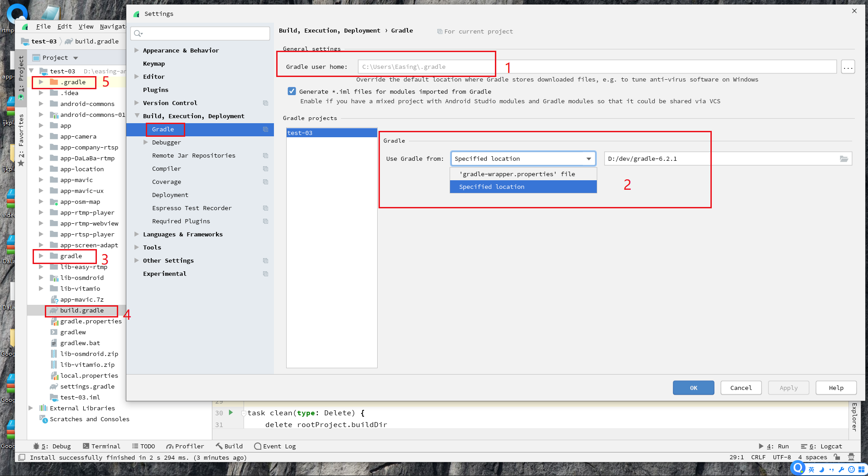868x476 pixels.
Task: Open the folder browse icon for Gradle path
Action: click(x=844, y=159)
